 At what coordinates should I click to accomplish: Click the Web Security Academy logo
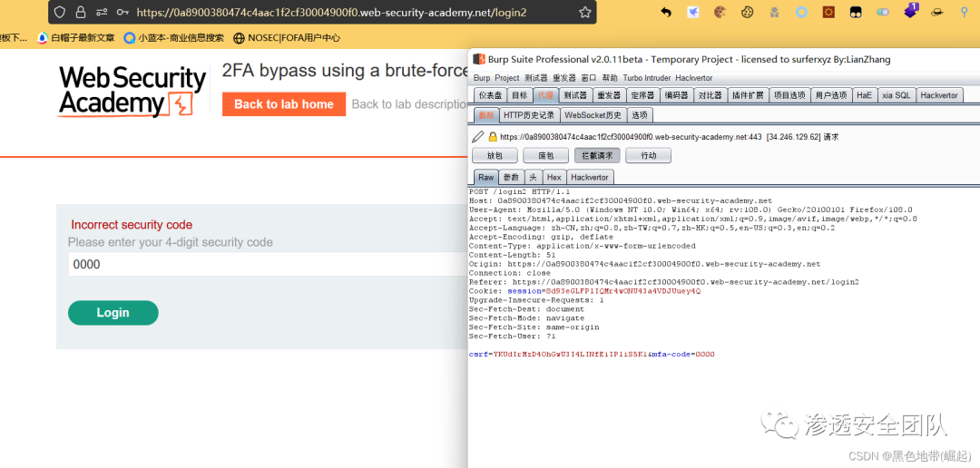132,91
